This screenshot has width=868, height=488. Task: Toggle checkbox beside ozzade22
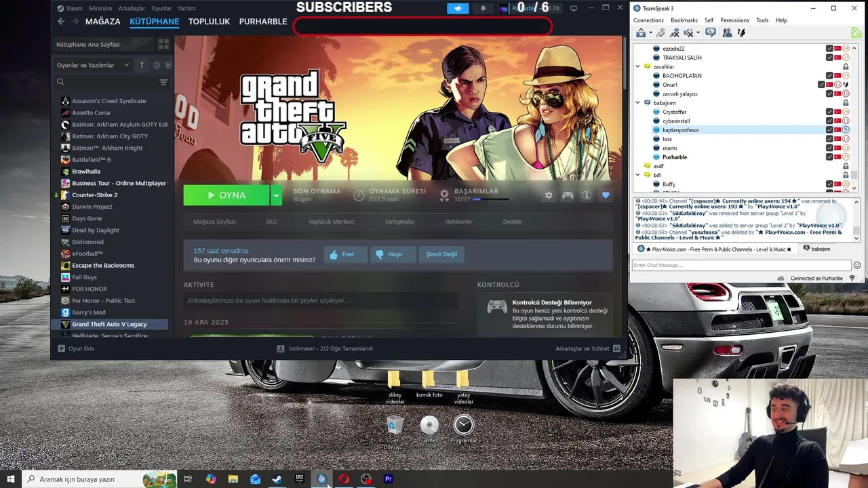(x=829, y=49)
